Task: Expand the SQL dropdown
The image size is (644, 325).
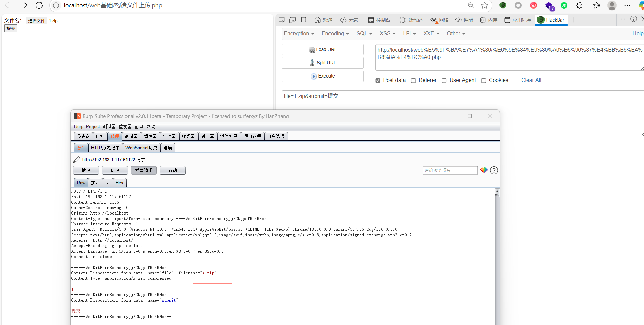Action: pos(364,33)
